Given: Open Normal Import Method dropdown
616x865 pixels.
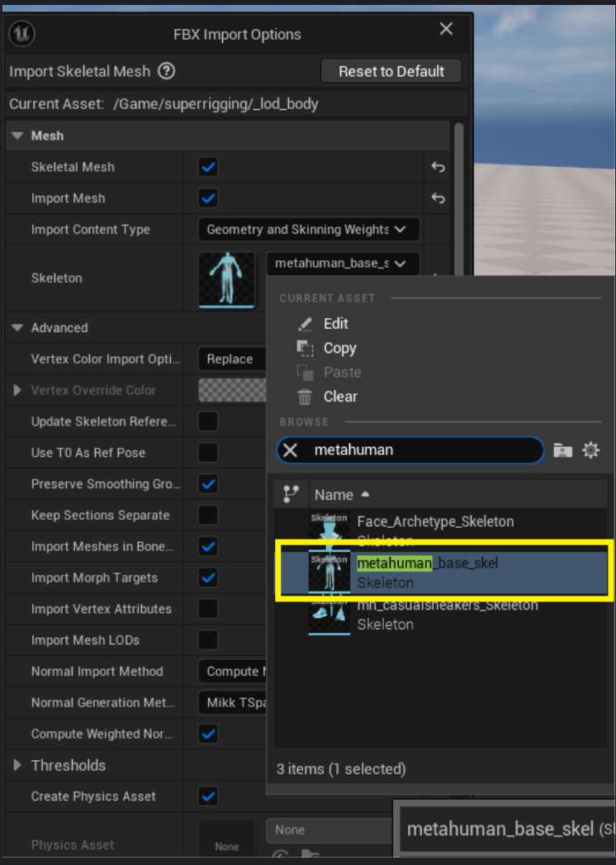Looking at the screenshot, I should pos(232,672).
